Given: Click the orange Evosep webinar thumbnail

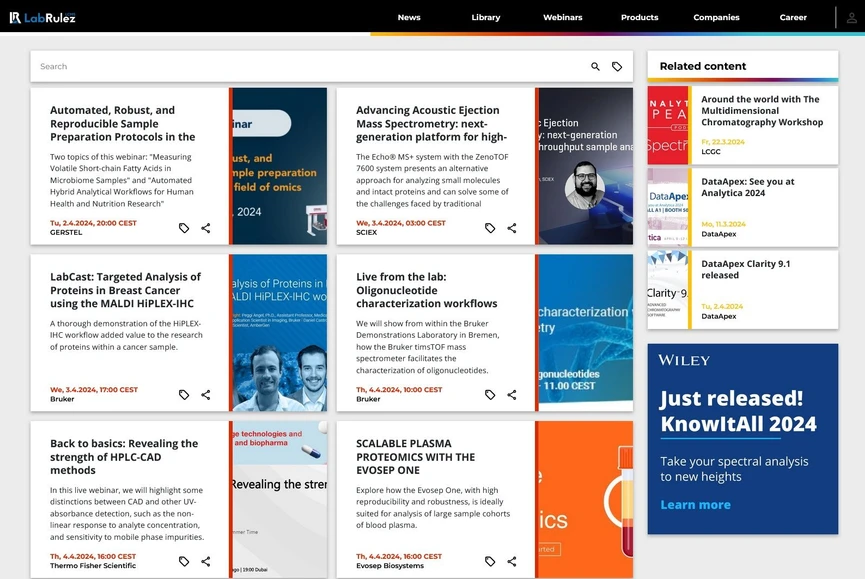Looking at the screenshot, I should point(585,500).
